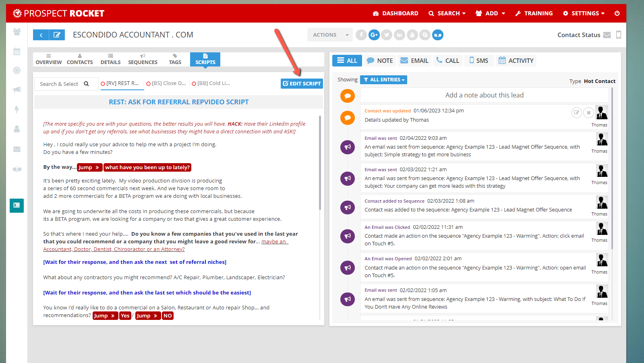
Task: Click the power logout icon
Action: 617,13
